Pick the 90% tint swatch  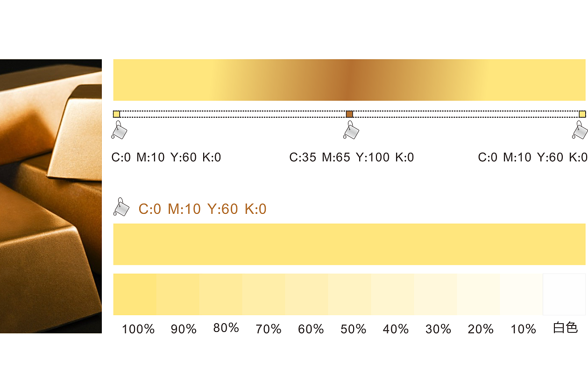(178, 294)
